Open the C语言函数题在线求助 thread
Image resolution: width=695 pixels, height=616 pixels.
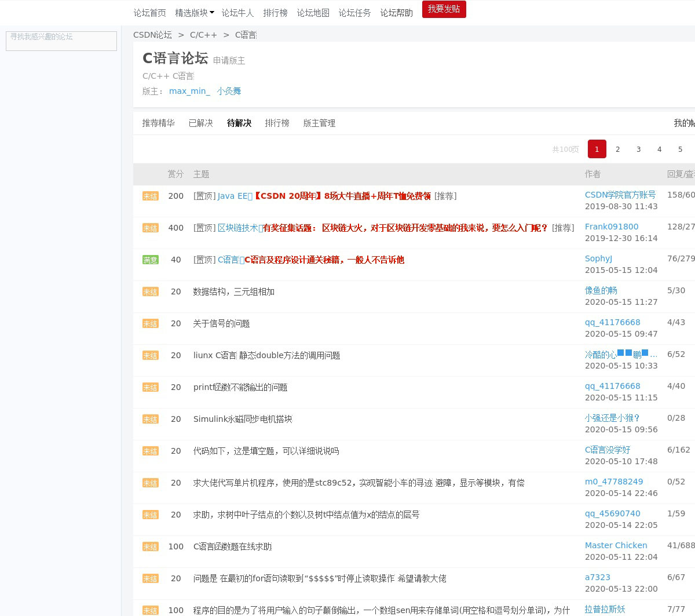232,546
